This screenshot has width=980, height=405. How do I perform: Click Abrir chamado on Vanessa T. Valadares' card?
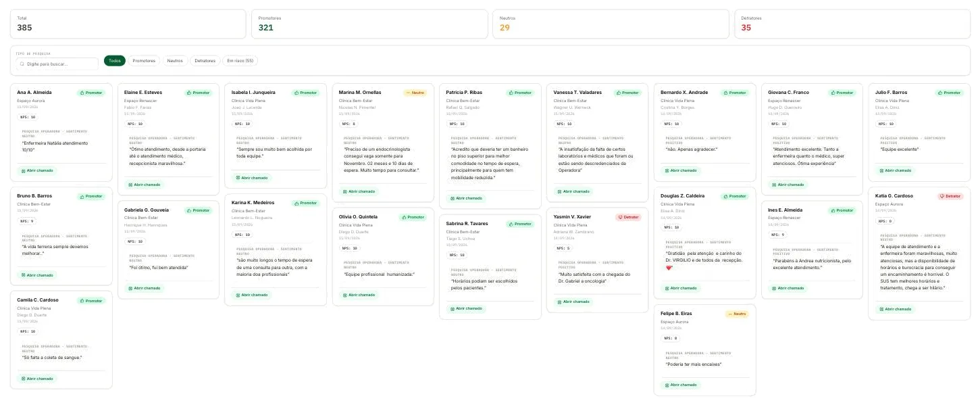[x=573, y=191]
